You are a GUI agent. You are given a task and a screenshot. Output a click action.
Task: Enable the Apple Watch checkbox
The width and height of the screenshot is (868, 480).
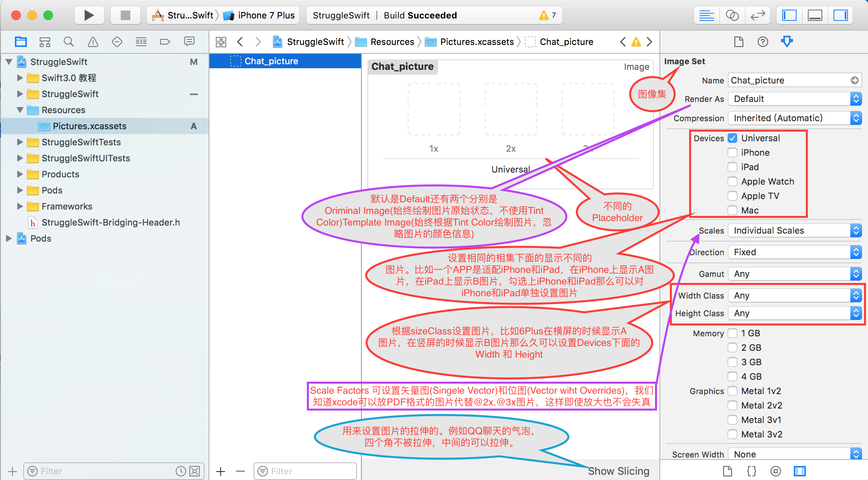point(732,181)
